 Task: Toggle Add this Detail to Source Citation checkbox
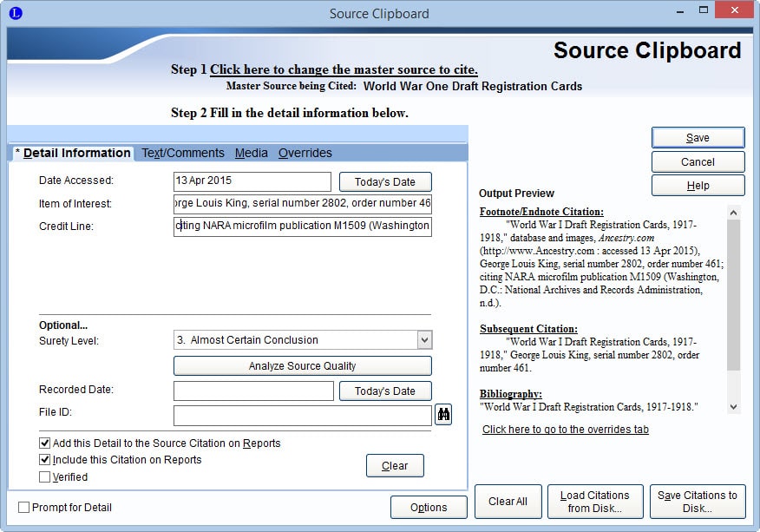44,443
